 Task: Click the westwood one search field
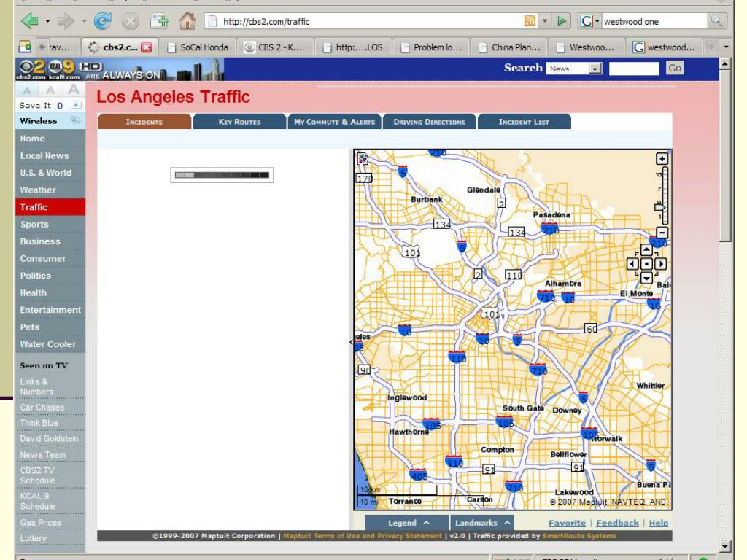(654, 21)
